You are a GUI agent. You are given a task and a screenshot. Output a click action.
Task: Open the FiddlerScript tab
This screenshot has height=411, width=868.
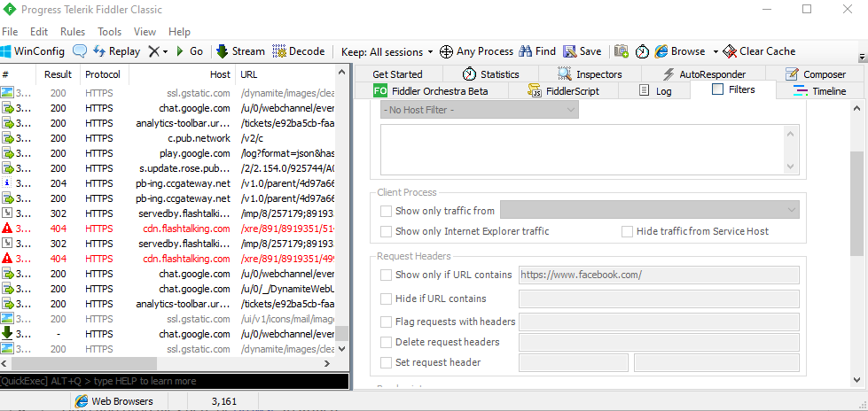(x=564, y=91)
